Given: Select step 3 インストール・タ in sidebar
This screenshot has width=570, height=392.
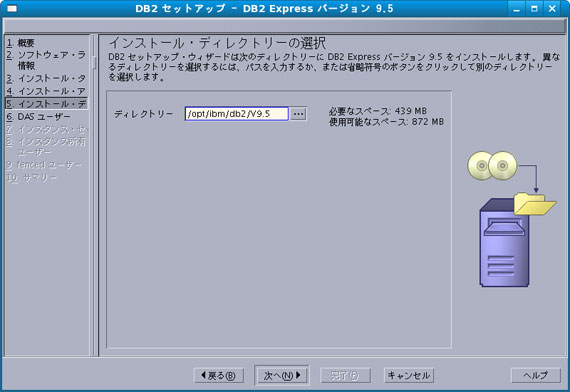Looking at the screenshot, I should click(46, 78).
